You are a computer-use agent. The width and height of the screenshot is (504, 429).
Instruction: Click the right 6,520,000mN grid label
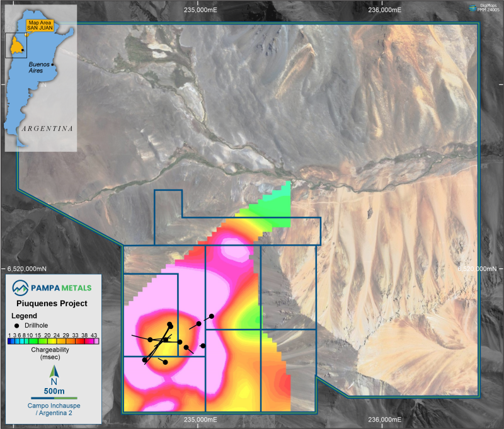pyautogui.click(x=479, y=268)
